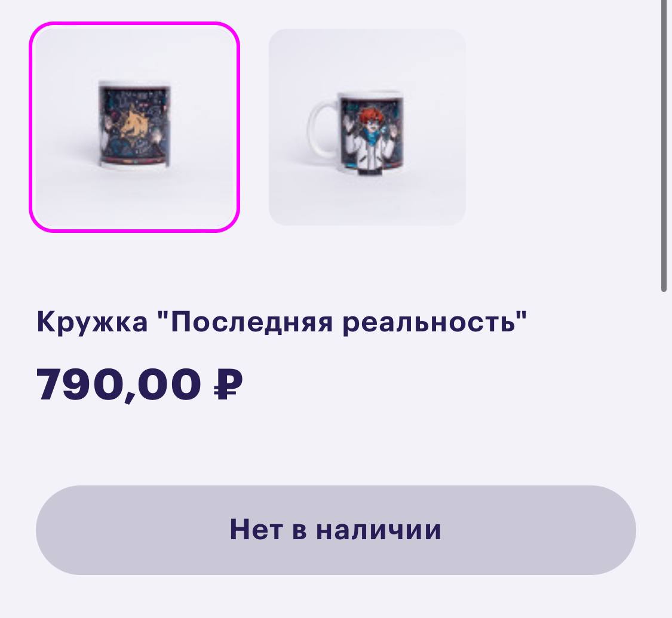The image size is (672, 618).
Task: Click the 'Нет в наличии' button
Action: [336, 530]
